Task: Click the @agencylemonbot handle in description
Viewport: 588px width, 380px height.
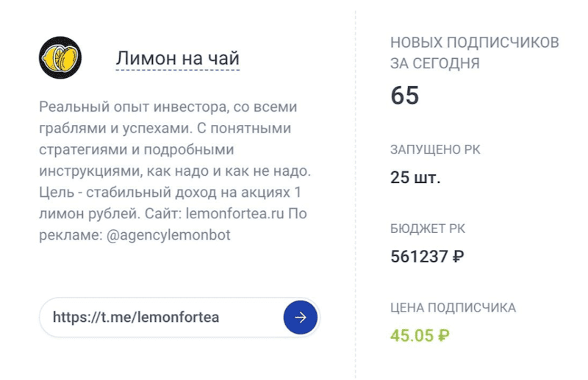Action: (x=168, y=235)
